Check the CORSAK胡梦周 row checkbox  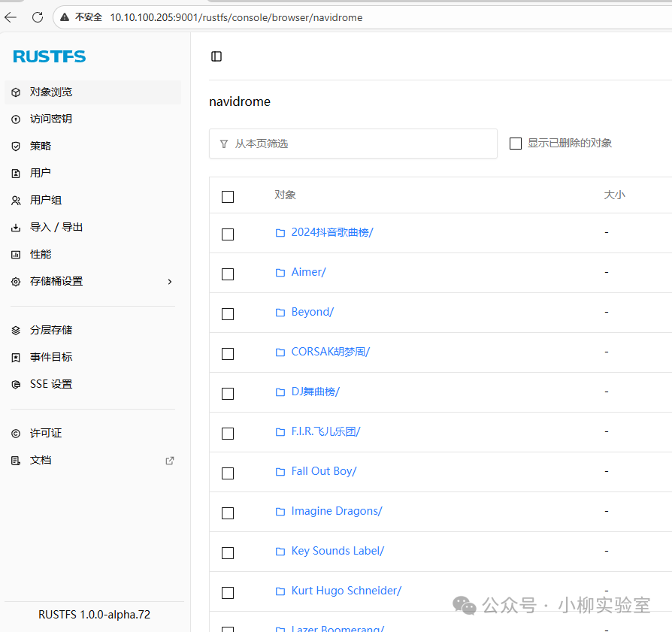(x=228, y=354)
